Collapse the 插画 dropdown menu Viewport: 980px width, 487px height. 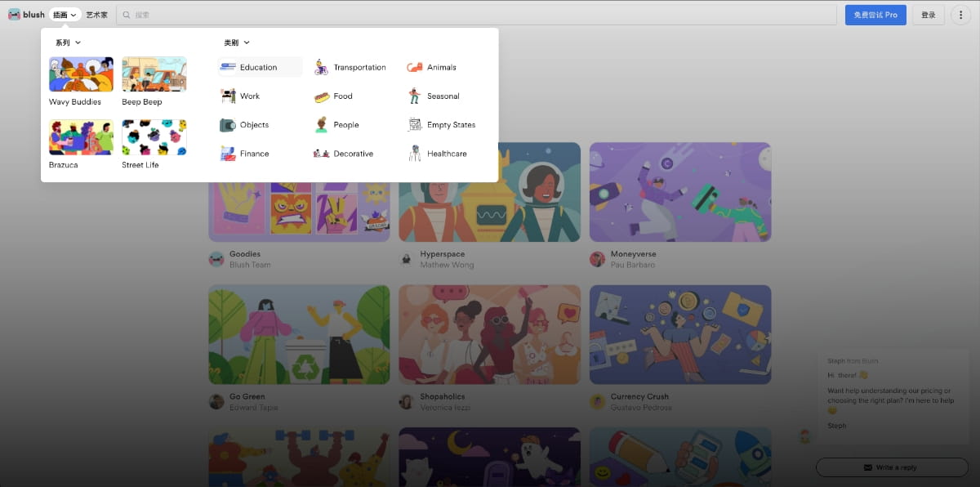pos(65,15)
